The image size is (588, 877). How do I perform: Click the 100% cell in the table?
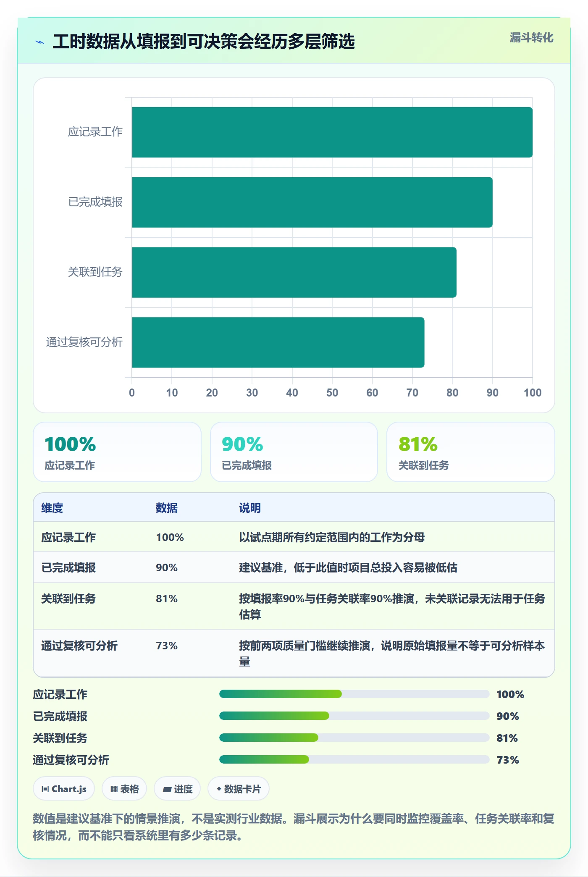[170, 537]
